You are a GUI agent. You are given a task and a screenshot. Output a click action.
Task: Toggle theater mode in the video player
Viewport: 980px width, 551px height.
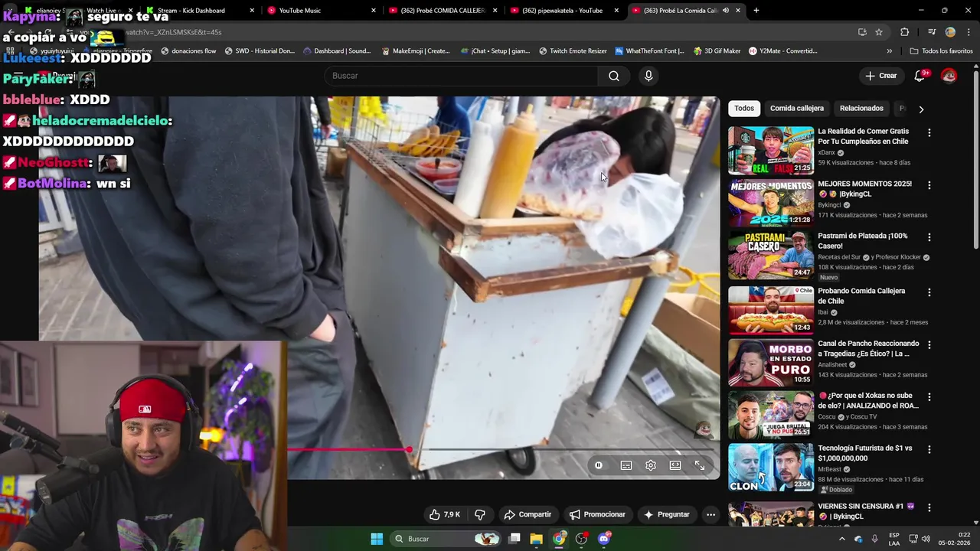coord(675,465)
